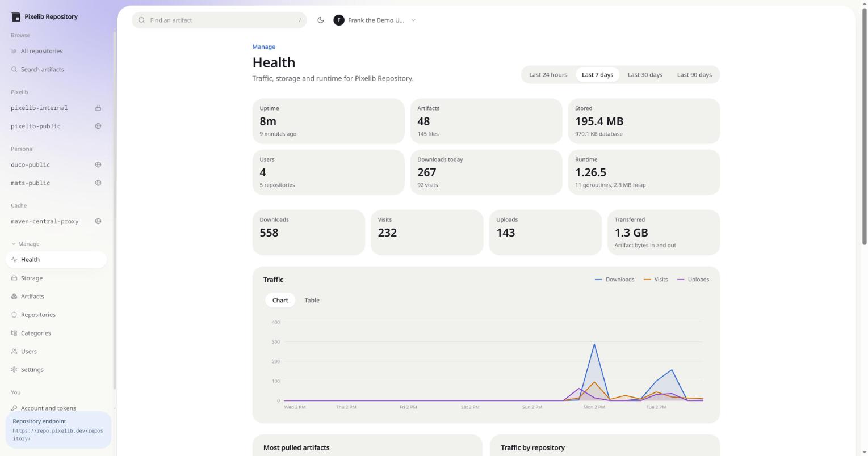Open the Repositories management page
868x456 pixels.
(56, 315)
